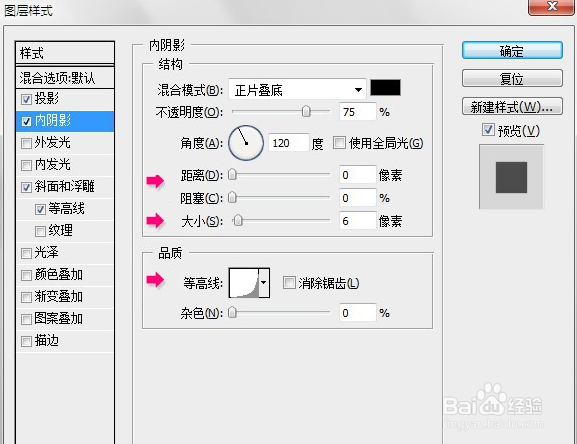
Task: Toggle the 等高线 sub-option checkbox in style list
Action: pos(40,209)
